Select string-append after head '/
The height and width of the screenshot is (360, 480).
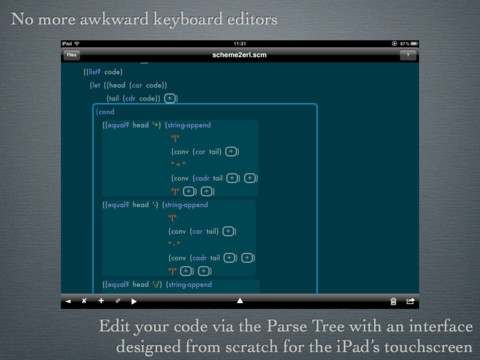tap(189, 285)
